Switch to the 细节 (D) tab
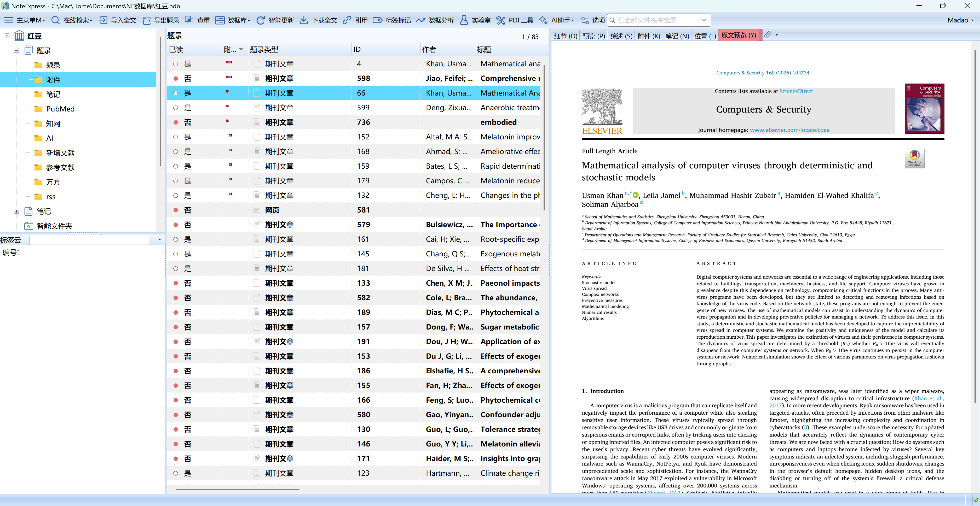Screen dimensions: 980x506 click(565, 36)
